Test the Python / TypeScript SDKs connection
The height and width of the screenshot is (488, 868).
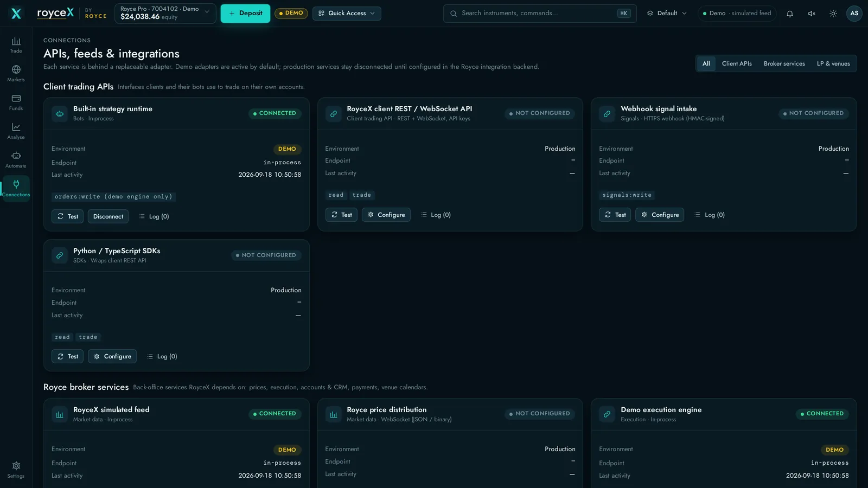click(x=67, y=356)
